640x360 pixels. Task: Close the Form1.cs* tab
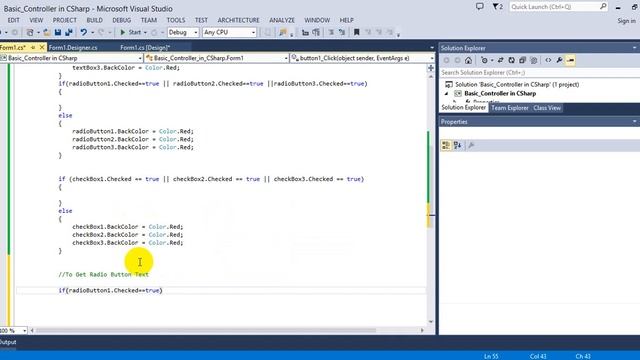42,48
